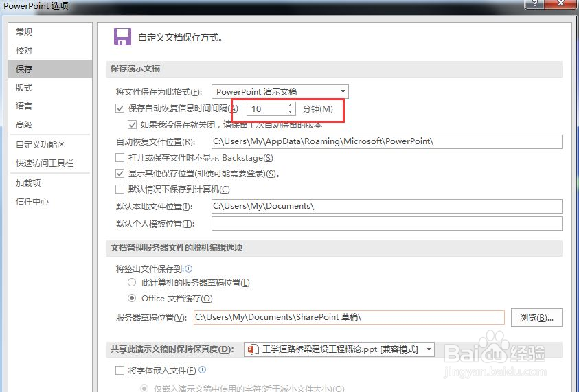Increase AutoRecover minutes with up arrow
579x392 pixels.
point(291,106)
